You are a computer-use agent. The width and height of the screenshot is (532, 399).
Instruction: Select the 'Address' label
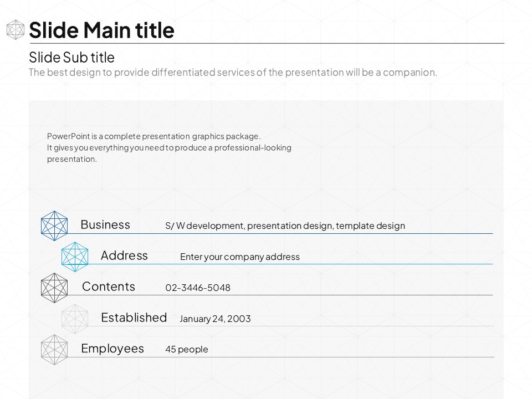tap(124, 255)
